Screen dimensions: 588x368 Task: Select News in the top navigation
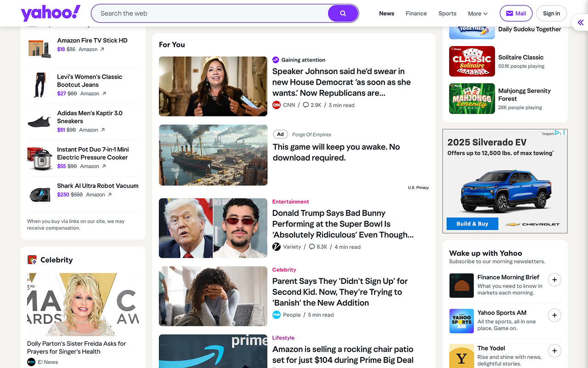(x=386, y=13)
